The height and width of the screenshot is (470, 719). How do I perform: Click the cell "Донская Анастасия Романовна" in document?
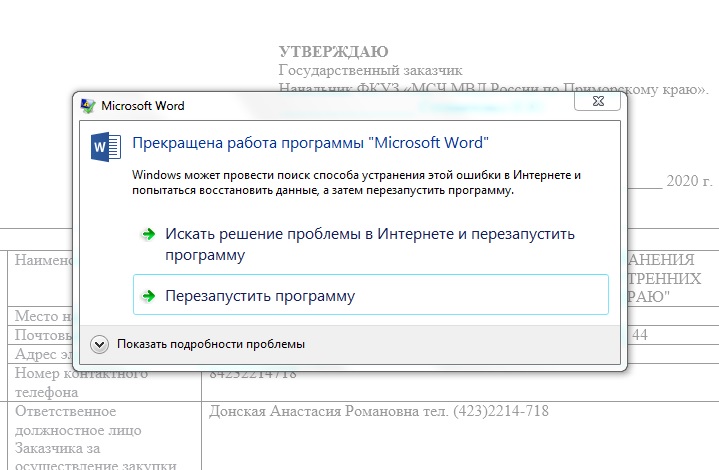pos(379,411)
